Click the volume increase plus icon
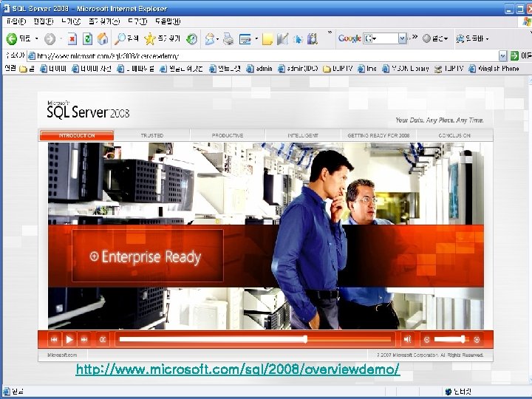 point(477,340)
